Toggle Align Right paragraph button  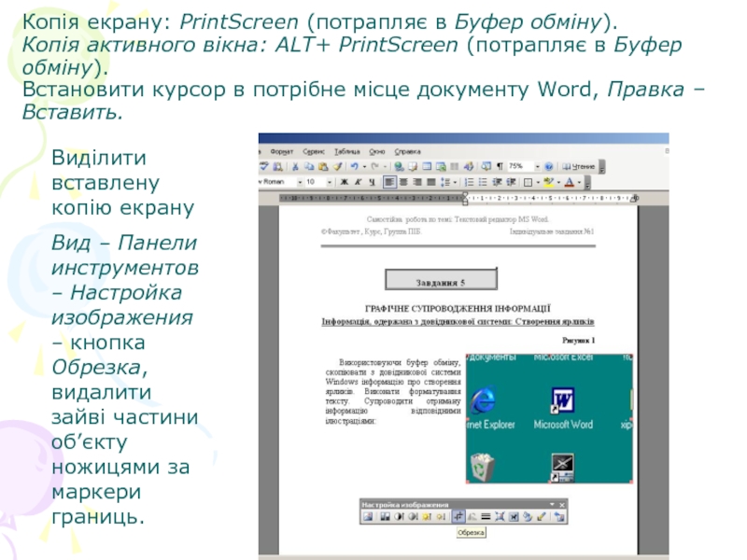(417, 182)
